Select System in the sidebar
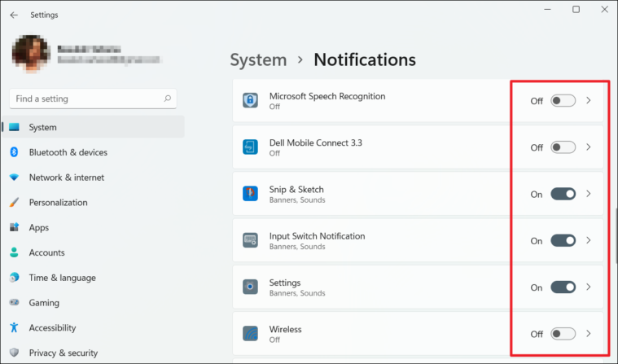The image size is (618, 364). coord(93,127)
